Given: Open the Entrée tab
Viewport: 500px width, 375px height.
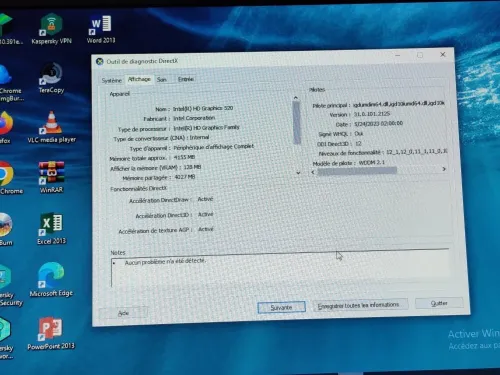Looking at the screenshot, I should click(x=186, y=79).
